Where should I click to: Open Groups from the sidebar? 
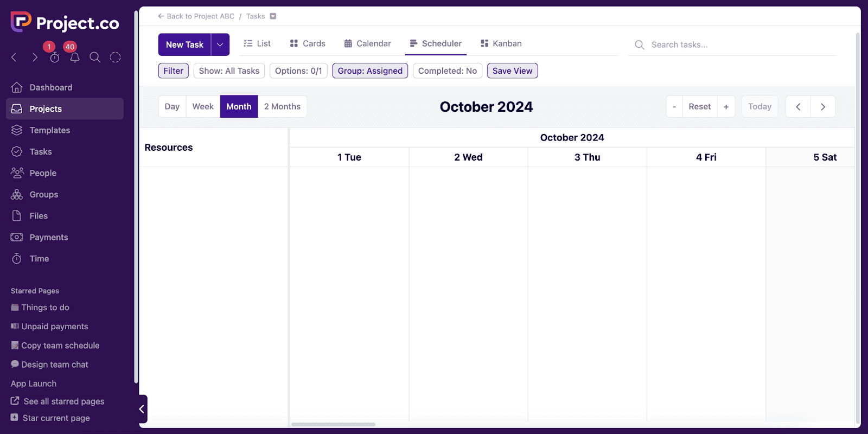click(x=43, y=194)
